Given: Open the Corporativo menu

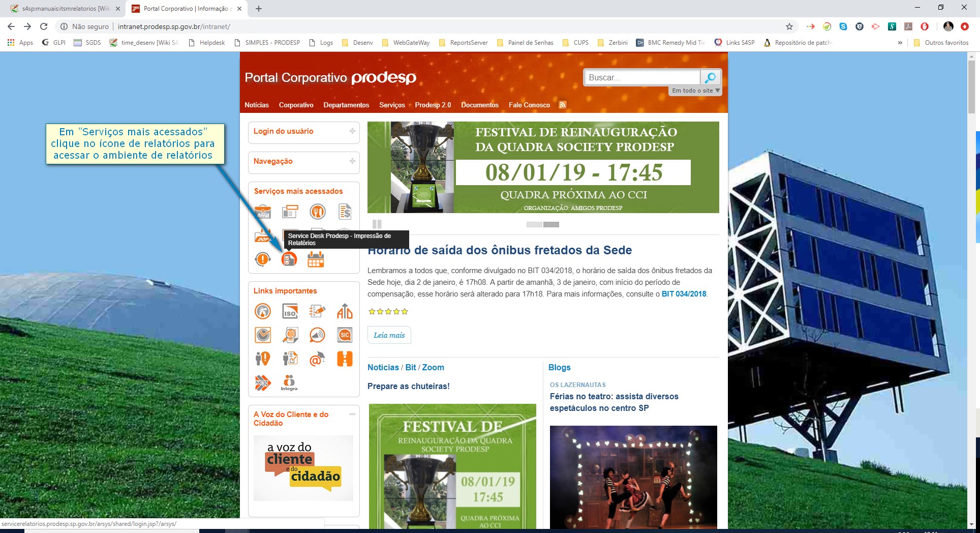Looking at the screenshot, I should tap(296, 105).
